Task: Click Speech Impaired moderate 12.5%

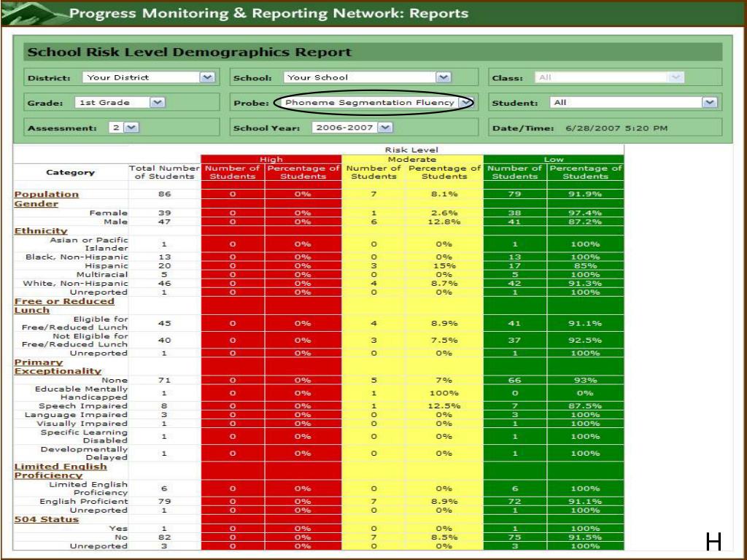Action: coord(444,406)
